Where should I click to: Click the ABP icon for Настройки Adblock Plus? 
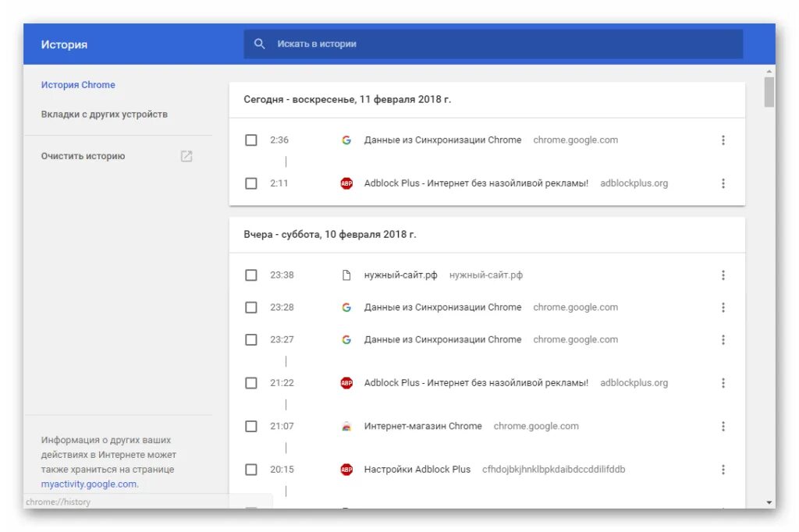coord(346,470)
